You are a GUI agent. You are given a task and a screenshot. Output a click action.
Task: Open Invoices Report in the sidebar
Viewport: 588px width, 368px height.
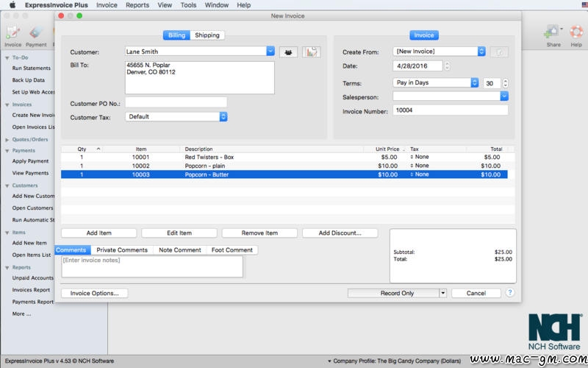click(31, 290)
